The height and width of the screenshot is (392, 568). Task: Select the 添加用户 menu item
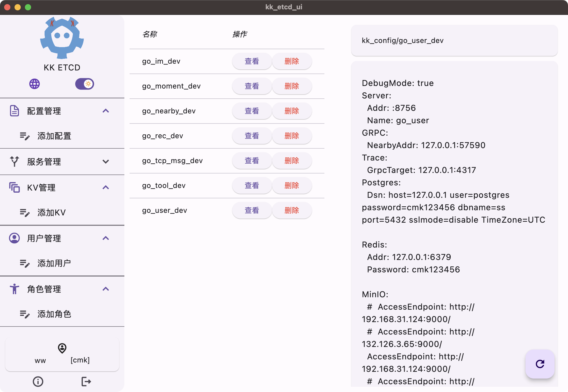coord(54,263)
